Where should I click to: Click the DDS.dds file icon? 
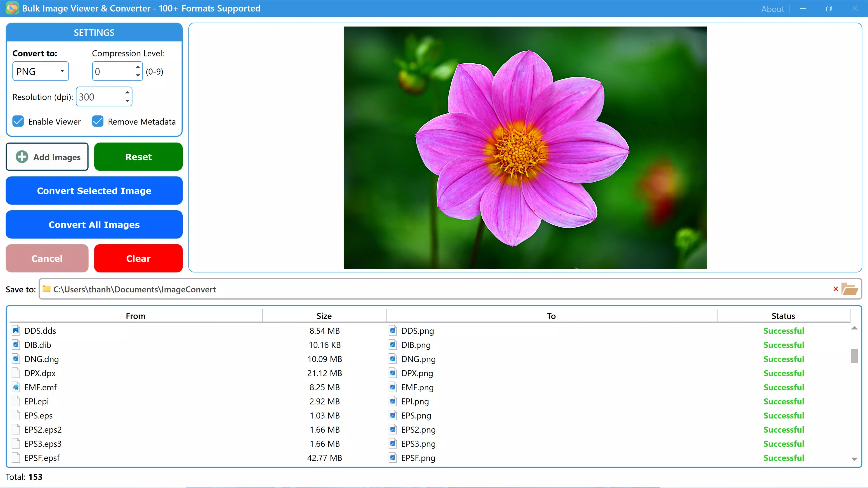(x=16, y=330)
